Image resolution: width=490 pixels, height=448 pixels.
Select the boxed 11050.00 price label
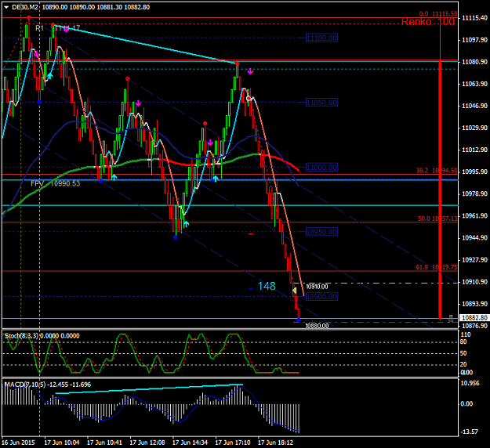(x=321, y=103)
